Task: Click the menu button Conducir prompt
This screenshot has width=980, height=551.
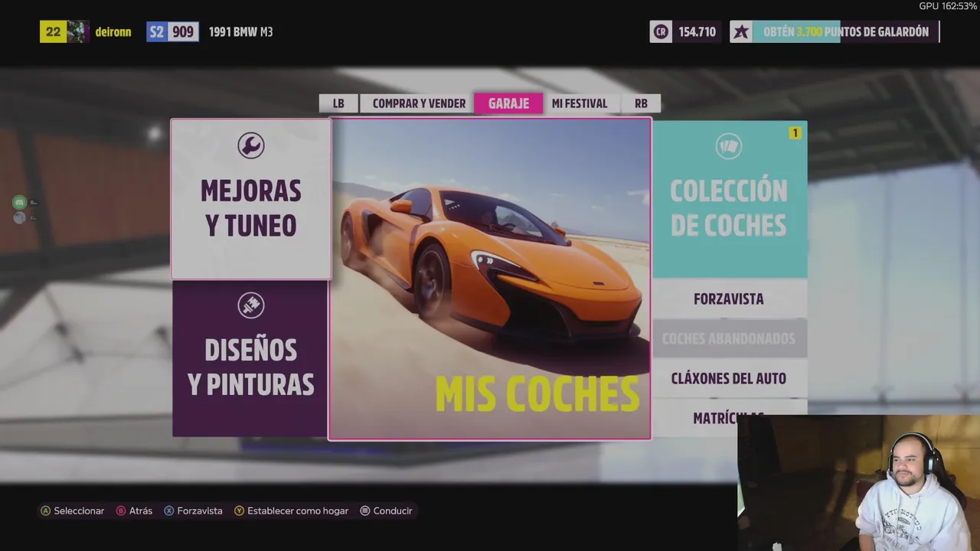Action: click(387, 510)
